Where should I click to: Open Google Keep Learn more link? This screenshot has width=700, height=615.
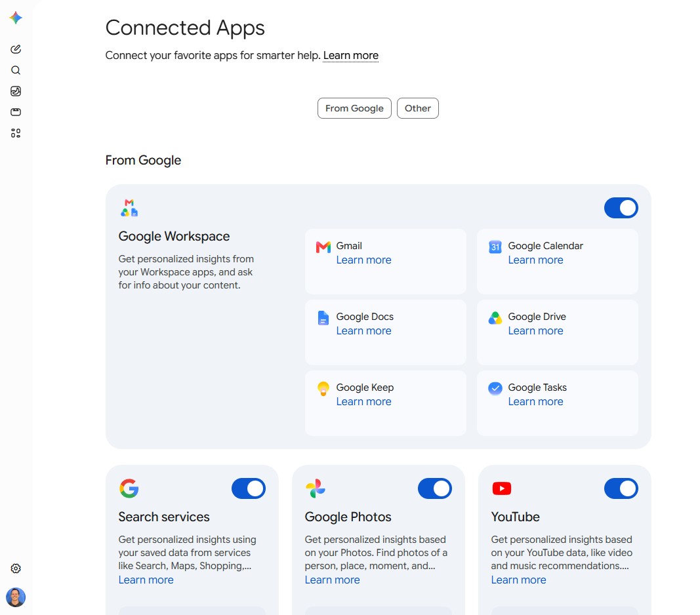click(x=364, y=402)
